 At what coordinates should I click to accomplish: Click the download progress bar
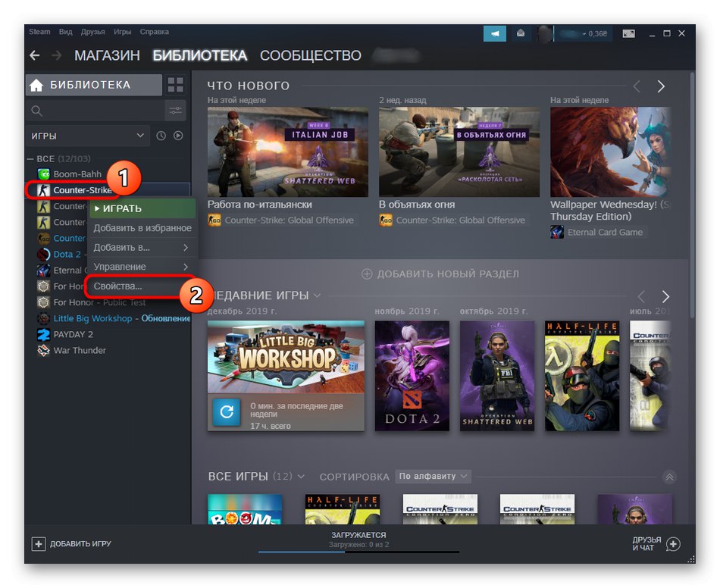(x=358, y=552)
